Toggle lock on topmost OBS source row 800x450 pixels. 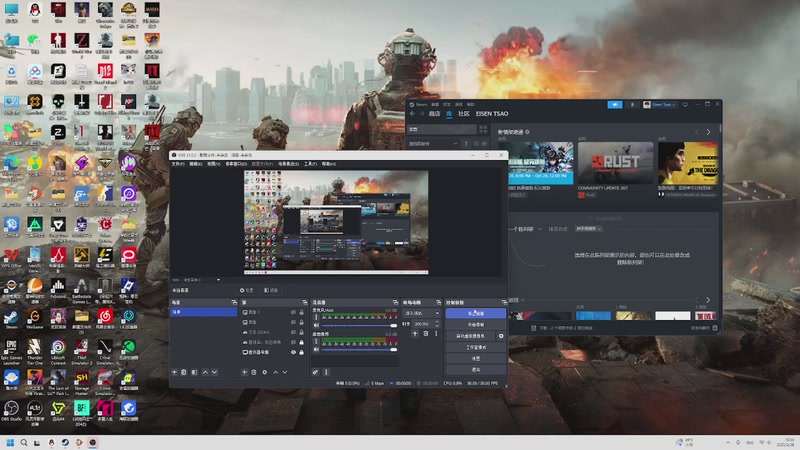302,312
